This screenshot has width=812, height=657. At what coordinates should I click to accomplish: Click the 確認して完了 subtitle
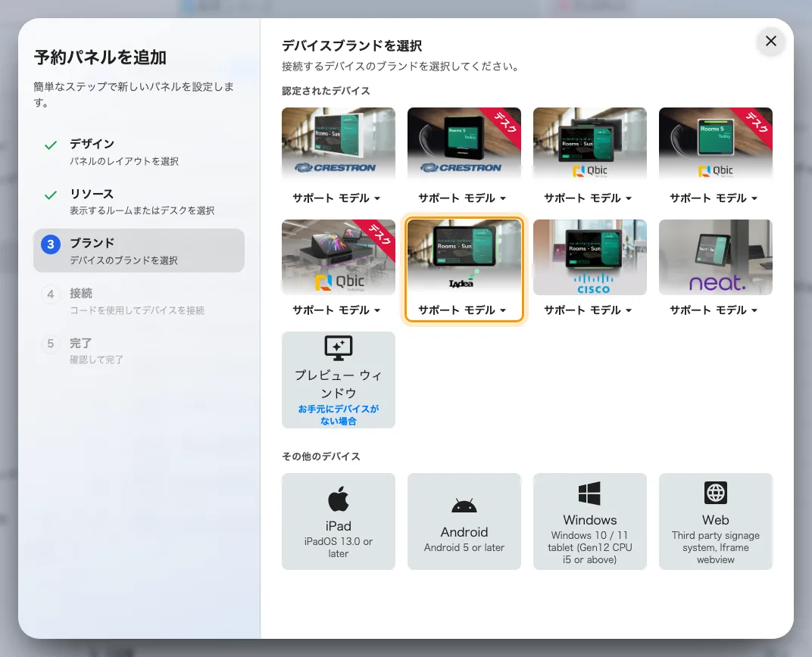(x=96, y=360)
